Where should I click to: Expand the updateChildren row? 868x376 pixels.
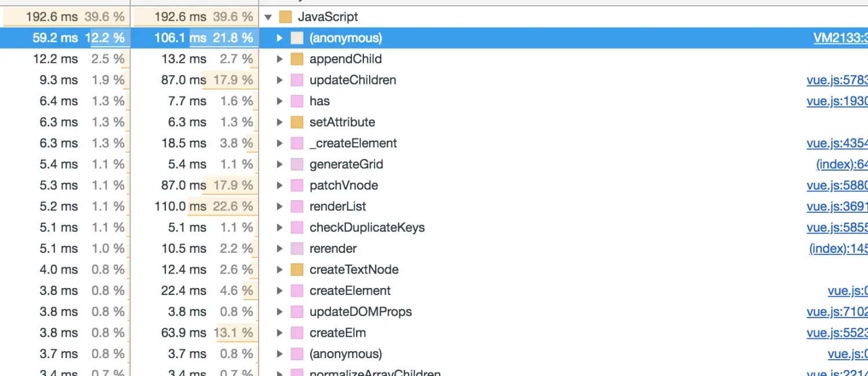pyautogui.click(x=279, y=80)
